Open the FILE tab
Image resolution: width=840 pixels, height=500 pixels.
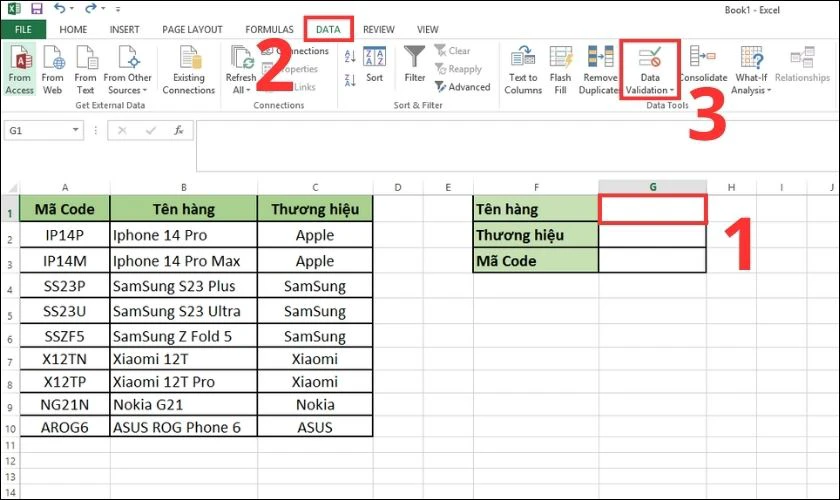tap(23, 29)
